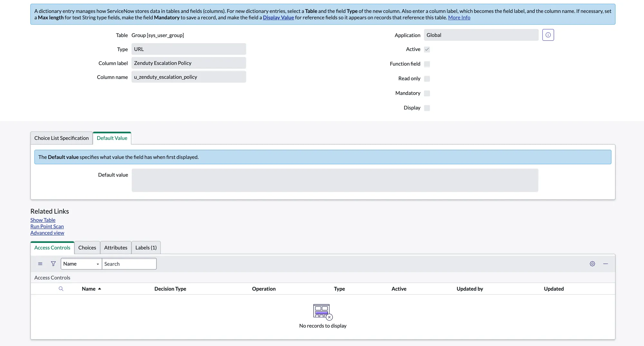Open the Access Controls tab

pyautogui.click(x=52, y=247)
